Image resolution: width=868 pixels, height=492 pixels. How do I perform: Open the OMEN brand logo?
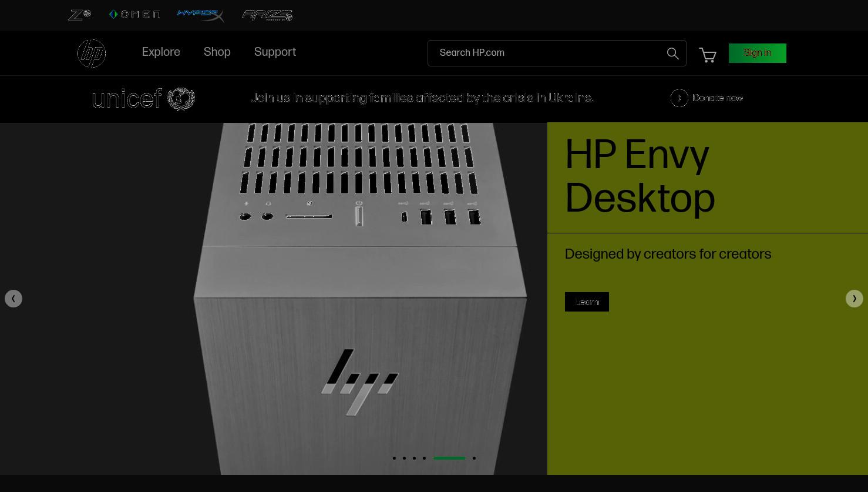[134, 15]
